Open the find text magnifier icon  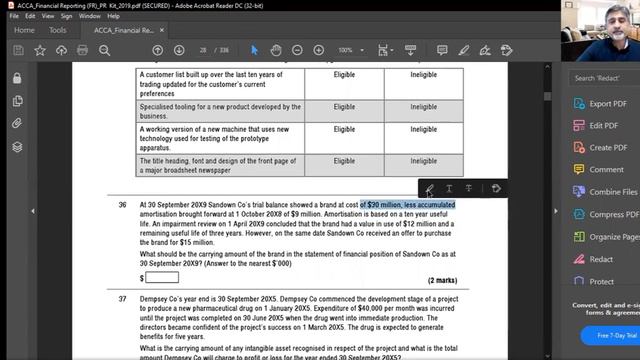[x=104, y=50]
